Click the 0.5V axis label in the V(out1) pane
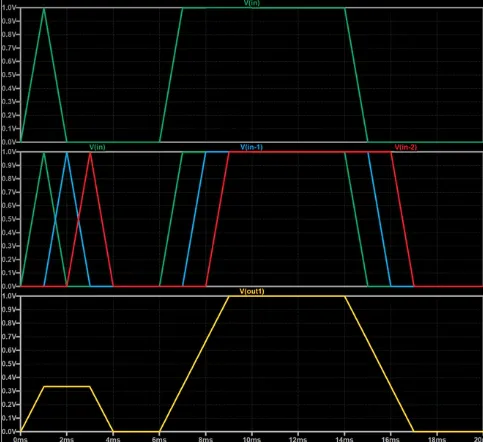Viewport: 483px width, 442px height. click(x=9, y=364)
